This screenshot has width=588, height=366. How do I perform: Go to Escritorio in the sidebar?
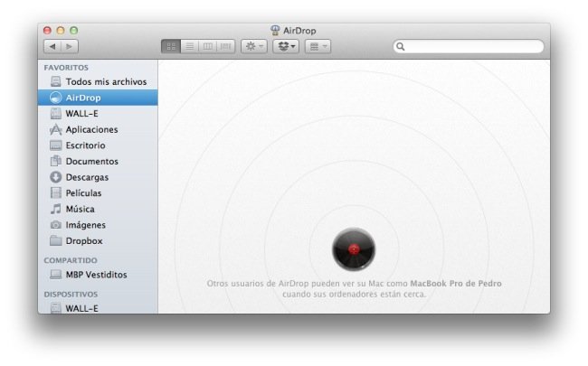85,145
